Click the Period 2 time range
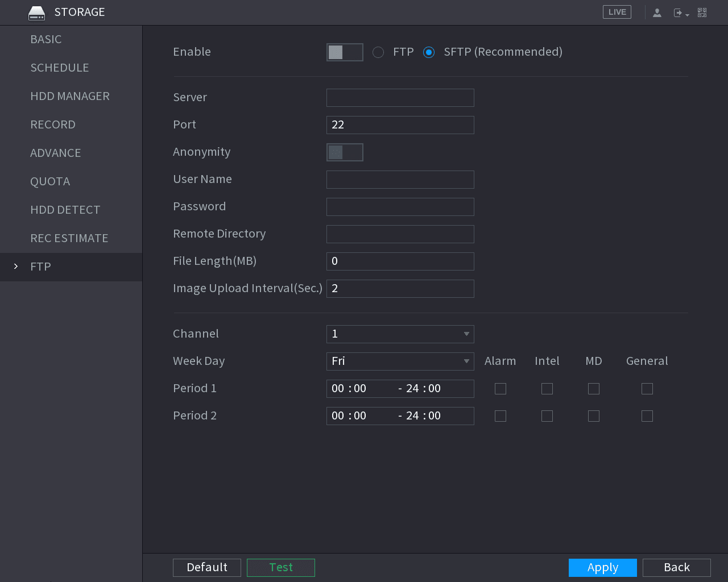 coord(400,416)
